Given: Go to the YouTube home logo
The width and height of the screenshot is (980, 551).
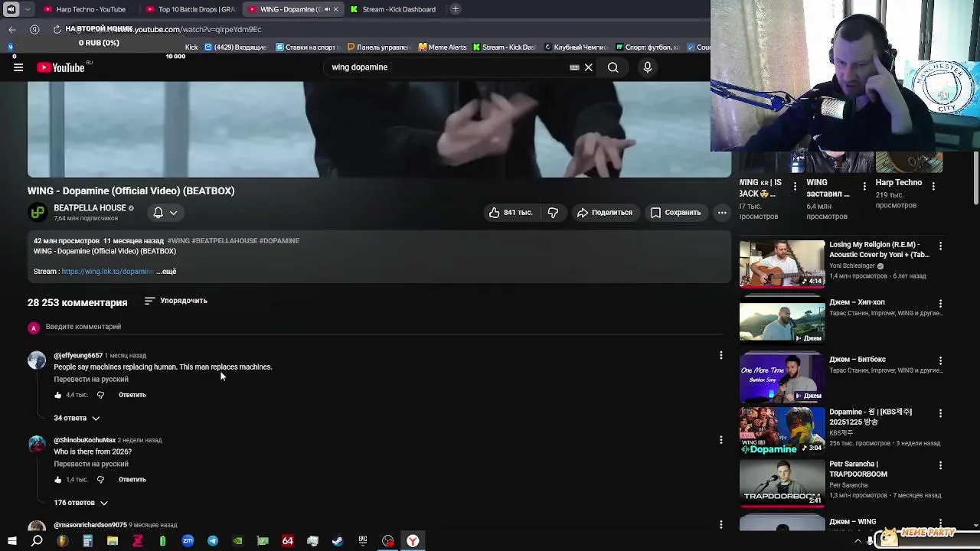Looking at the screenshot, I should point(60,67).
